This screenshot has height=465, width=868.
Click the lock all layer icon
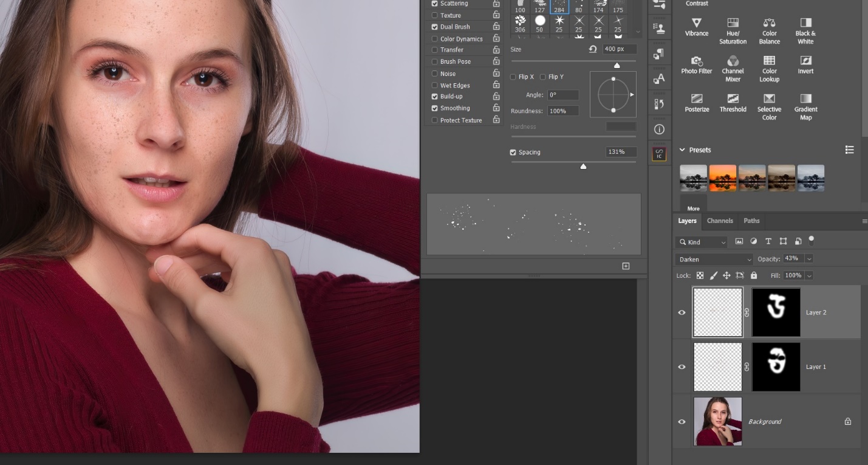pyautogui.click(x=754, y=275)
